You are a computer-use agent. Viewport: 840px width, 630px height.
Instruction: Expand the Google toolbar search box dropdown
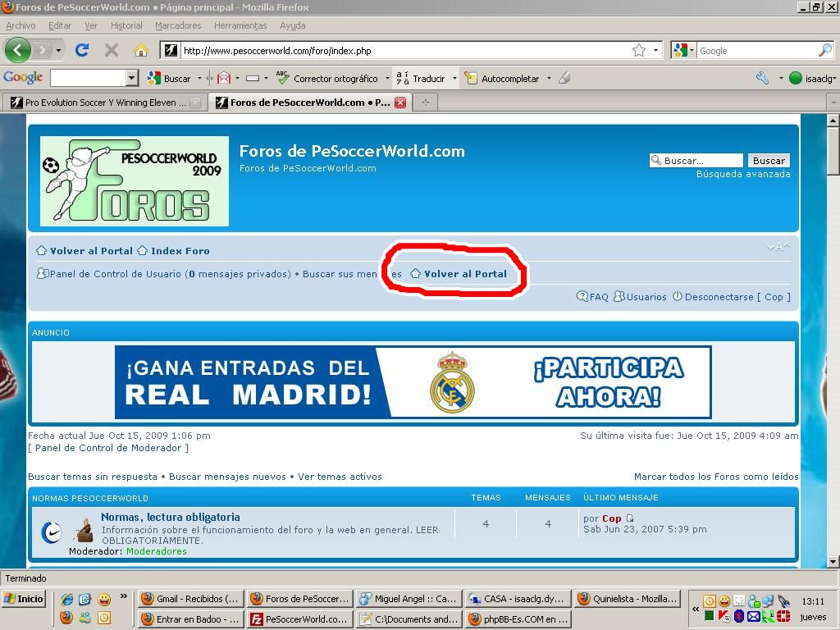[132, 78]
